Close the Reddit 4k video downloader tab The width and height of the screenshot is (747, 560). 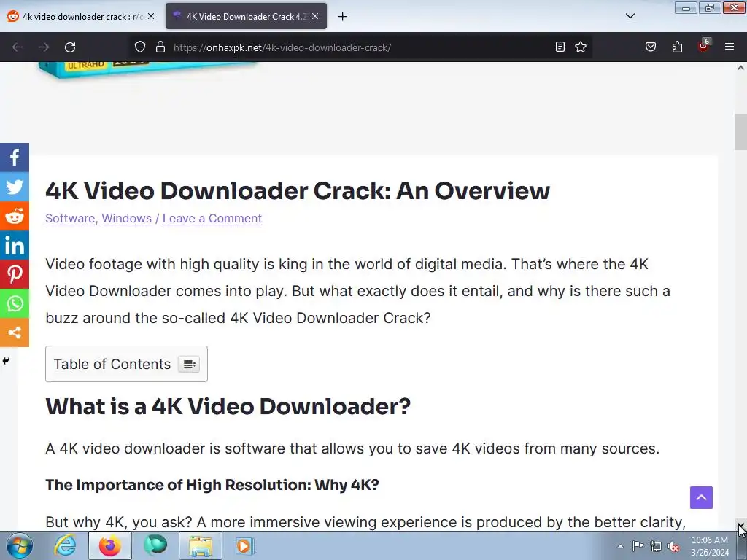151,16
